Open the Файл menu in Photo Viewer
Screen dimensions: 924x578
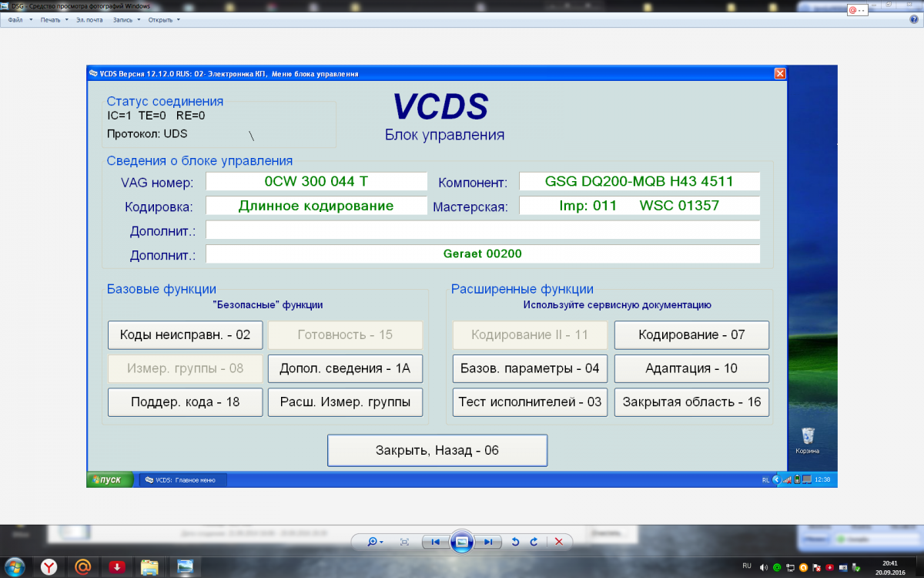(15, 20)
